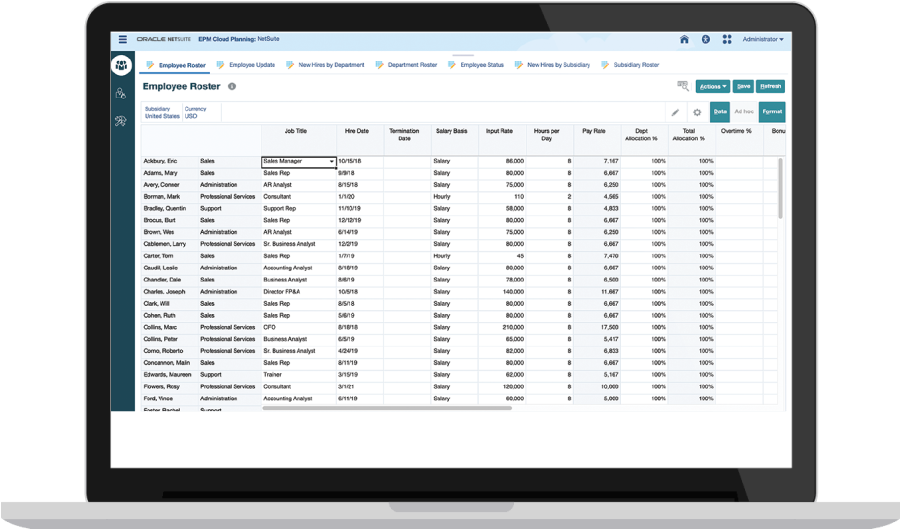Click the Refresh button
Viewport: 900px width, 529px height.
click(770, 86)
